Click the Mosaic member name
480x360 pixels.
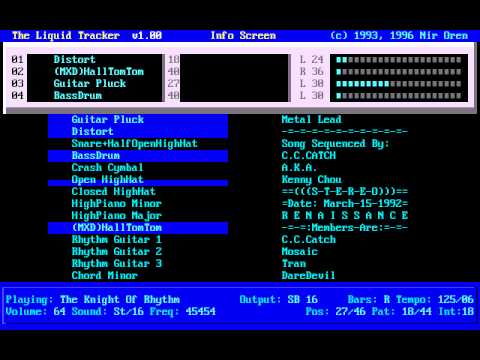(x=299, y=251)
